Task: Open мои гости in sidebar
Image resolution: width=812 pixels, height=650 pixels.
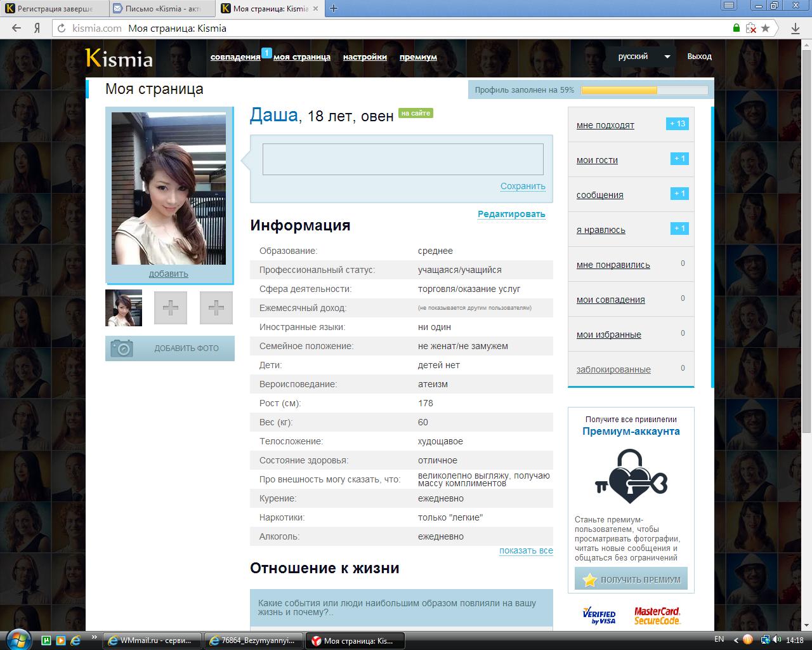Action: point(597,160)
